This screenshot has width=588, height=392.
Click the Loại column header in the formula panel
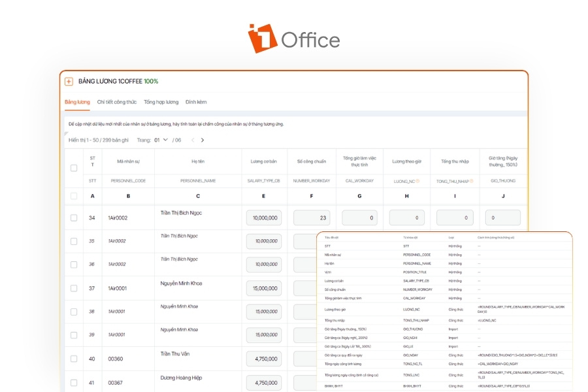pyautogui.click(x=451, y=237)
